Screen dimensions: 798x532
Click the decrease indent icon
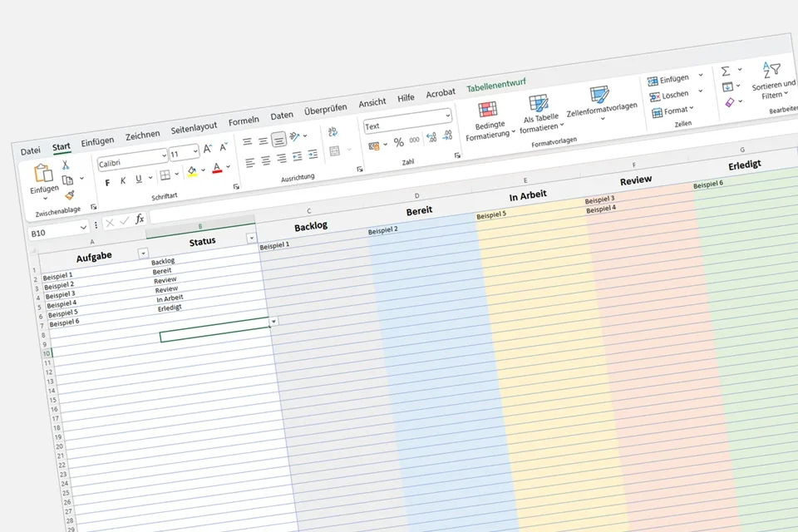(298, 156)
